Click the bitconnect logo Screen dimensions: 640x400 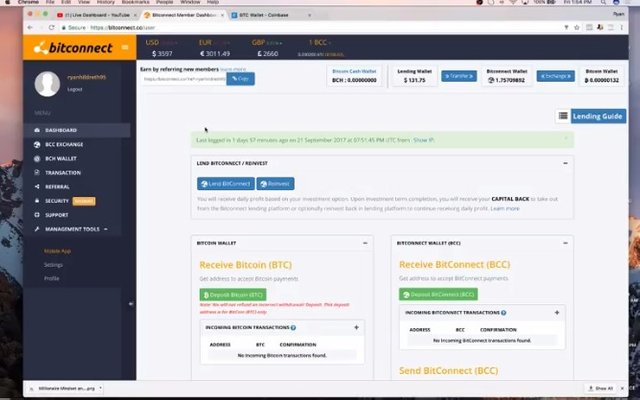click(x=73, y=48)
